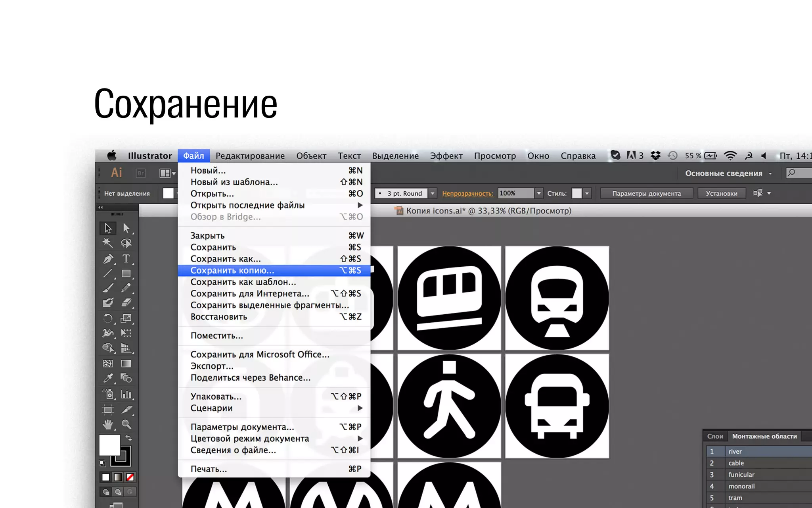This screenshot has height=508, width=812.
Task: Switch to Gradient paint mode button
Action: [x=118, y=477]
